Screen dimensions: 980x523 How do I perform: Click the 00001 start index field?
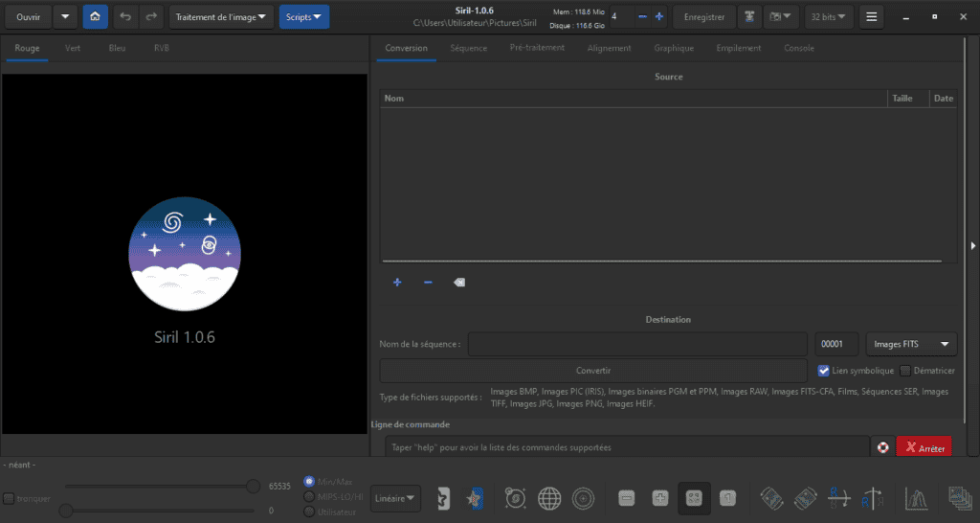pos(836,344)
